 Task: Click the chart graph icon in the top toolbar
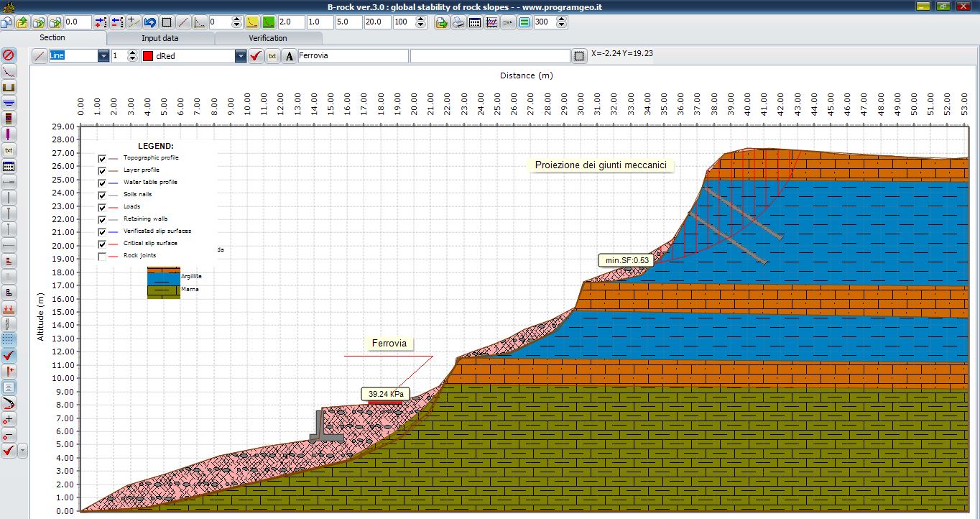click(491, 22)
